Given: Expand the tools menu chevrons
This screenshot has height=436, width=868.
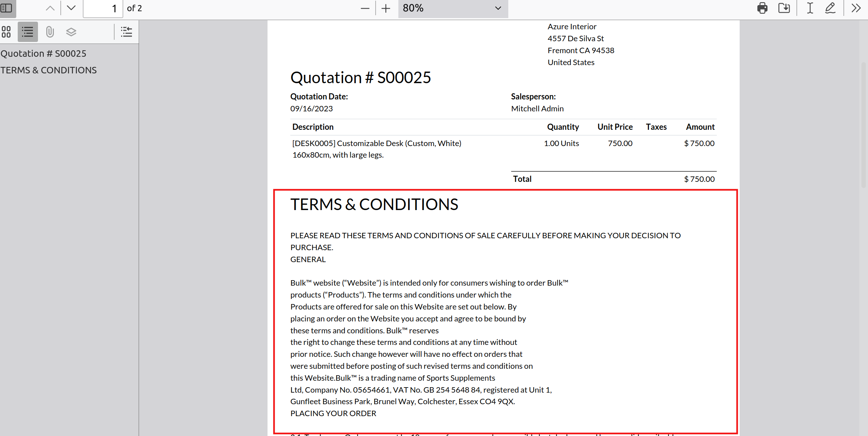Looking at the screenshot, I should (x=856, y=8).
